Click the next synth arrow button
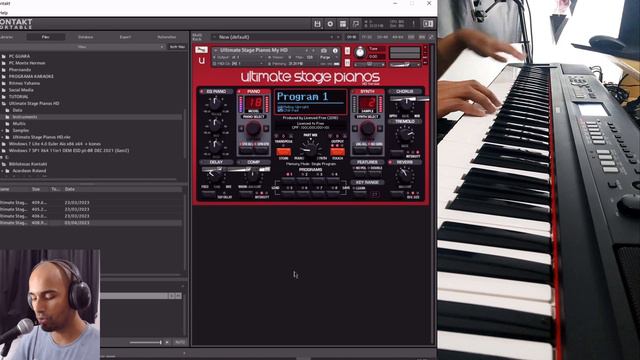This screenshot has width=640, height=360. pyautogui.click(x=380, y=129)
